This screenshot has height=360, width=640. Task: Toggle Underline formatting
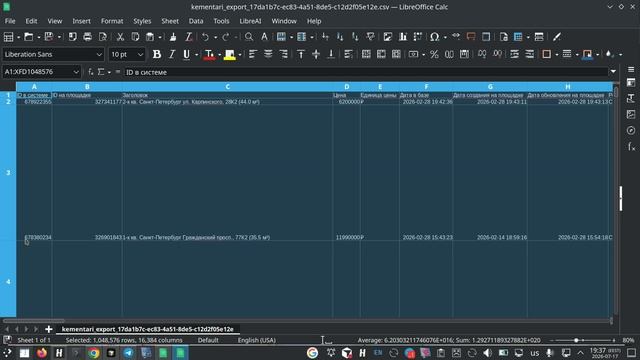pyautogui.click(x=187, y=54)
